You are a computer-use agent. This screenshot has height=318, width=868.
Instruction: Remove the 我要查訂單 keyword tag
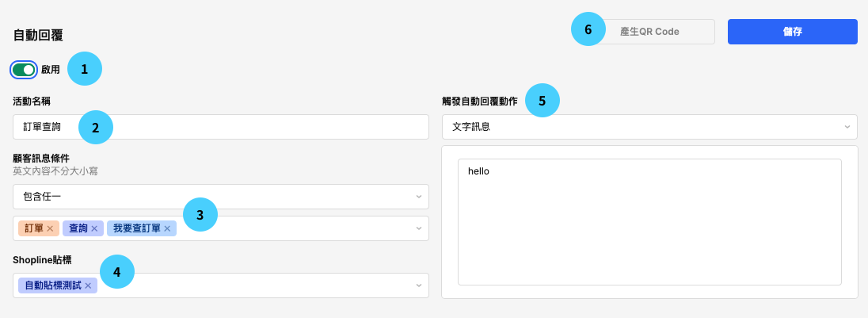167,228
